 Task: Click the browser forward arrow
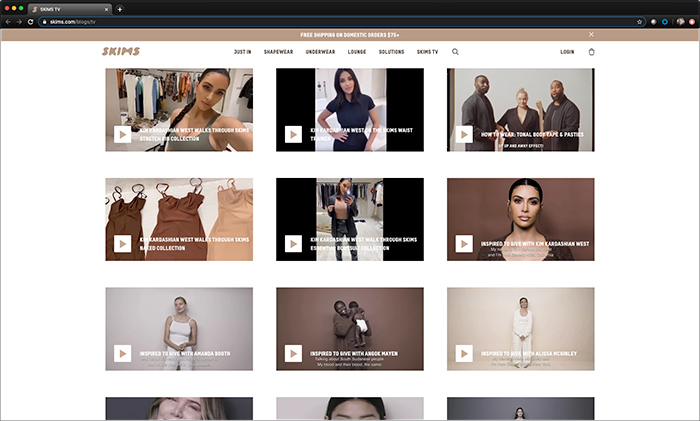coord(19,21)
